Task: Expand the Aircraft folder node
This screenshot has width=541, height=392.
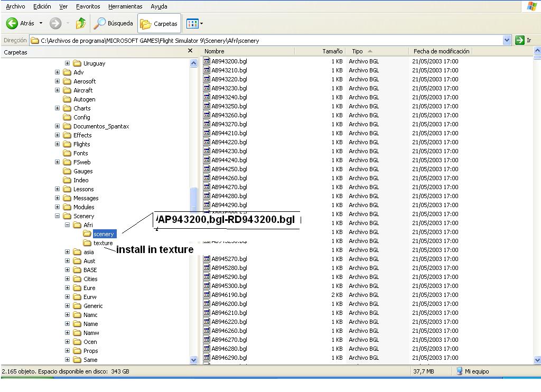Action: 57,90
